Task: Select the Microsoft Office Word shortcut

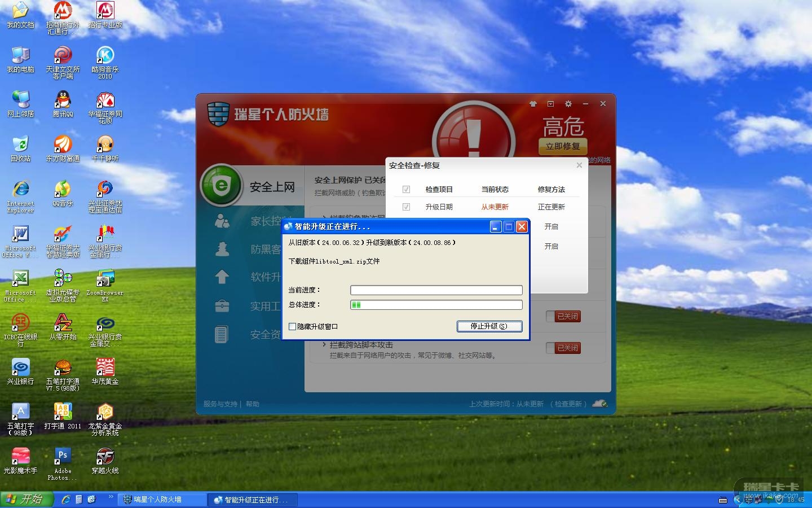Action: 20,241
